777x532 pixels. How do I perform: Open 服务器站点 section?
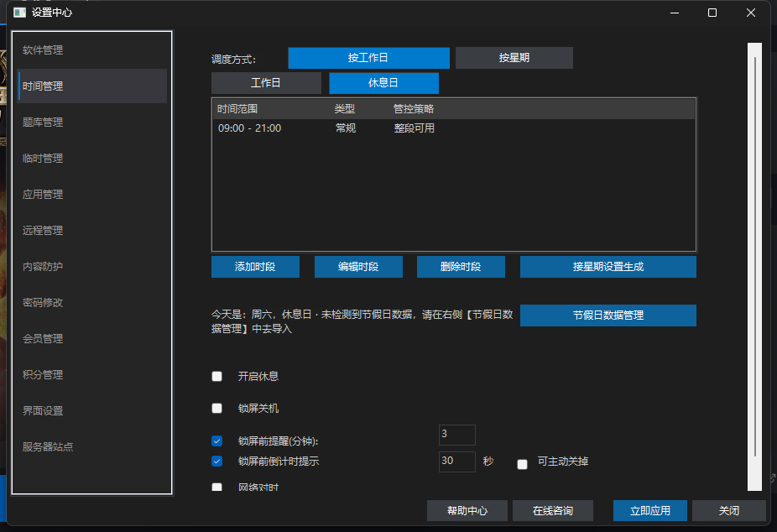tap(92, 446)
